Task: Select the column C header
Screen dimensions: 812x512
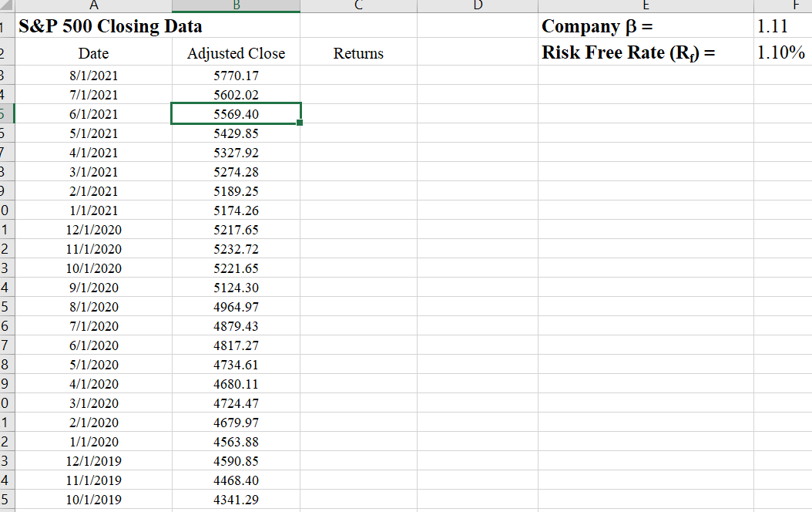Action: coord(357,5)
